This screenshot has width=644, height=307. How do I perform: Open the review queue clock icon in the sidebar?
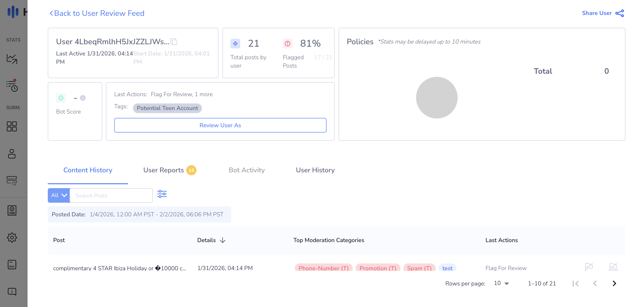(x=12, y=86)
